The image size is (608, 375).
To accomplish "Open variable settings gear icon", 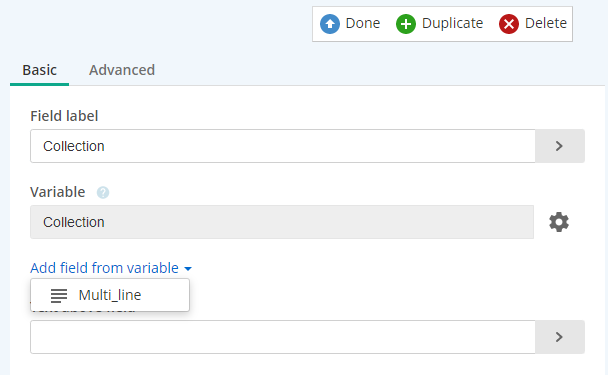I will [x=559, y=222].
